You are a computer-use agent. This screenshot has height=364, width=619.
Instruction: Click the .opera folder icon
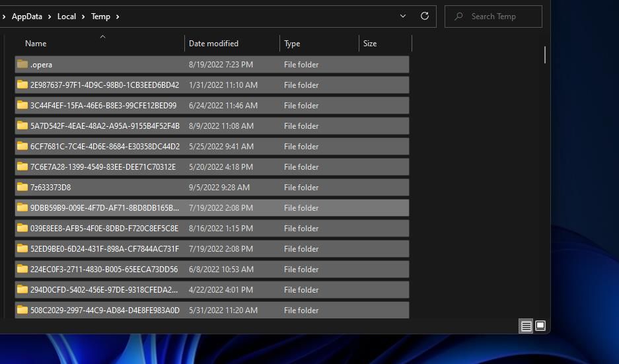[22, 64]
